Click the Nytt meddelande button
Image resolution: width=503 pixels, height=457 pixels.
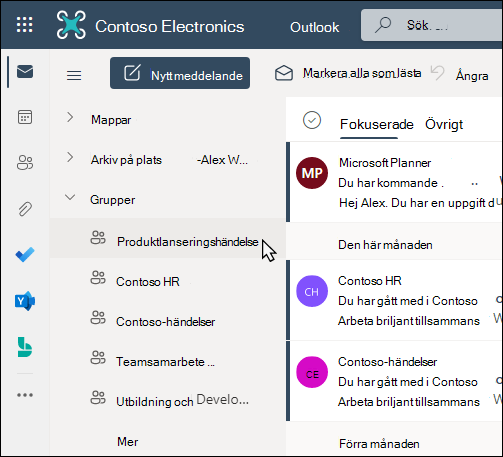point(180,73)
